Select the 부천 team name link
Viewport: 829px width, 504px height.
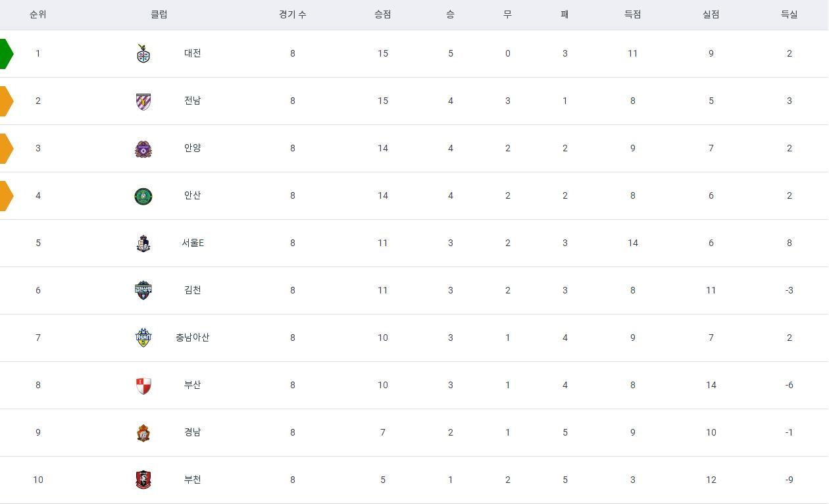pos(193,480)
